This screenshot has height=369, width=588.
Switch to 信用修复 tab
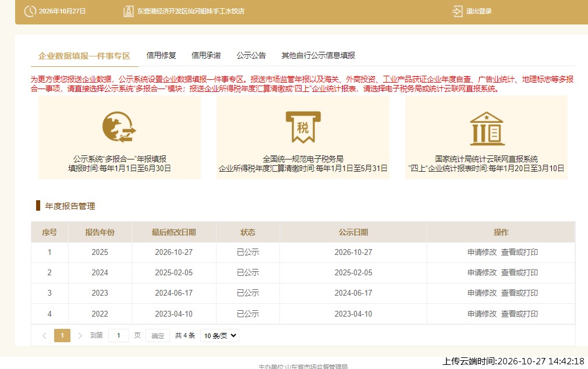point(161,55)
